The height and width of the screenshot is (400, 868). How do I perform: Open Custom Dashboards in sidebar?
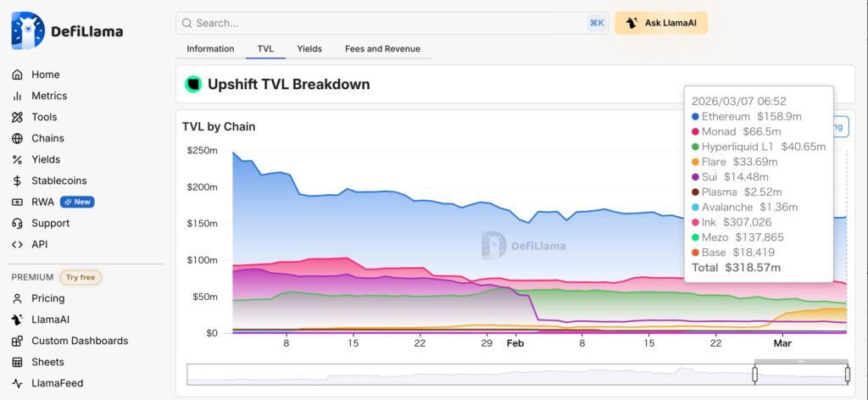(x=79, y=341)
